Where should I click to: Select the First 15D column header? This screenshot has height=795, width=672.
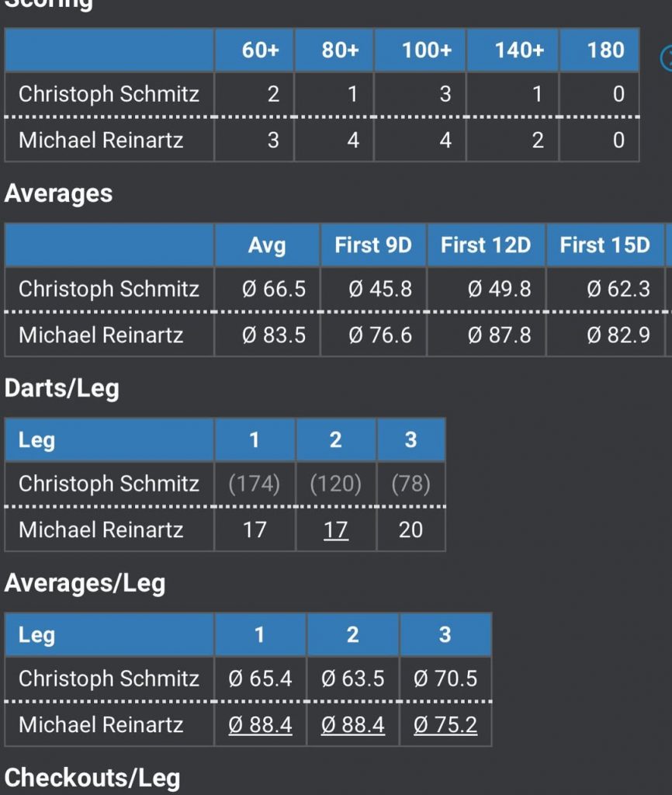[604, 245]
